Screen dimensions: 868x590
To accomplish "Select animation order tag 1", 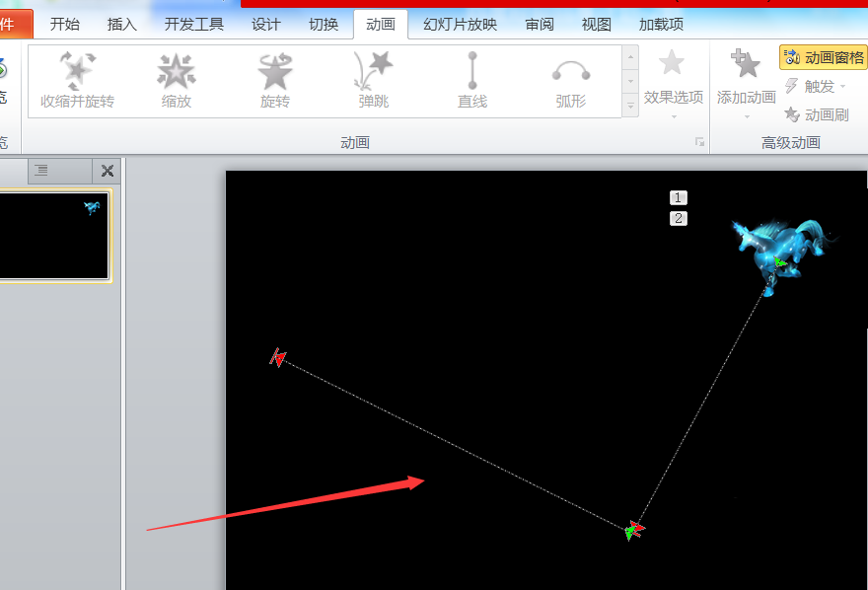I will click(x=679, y=197).
